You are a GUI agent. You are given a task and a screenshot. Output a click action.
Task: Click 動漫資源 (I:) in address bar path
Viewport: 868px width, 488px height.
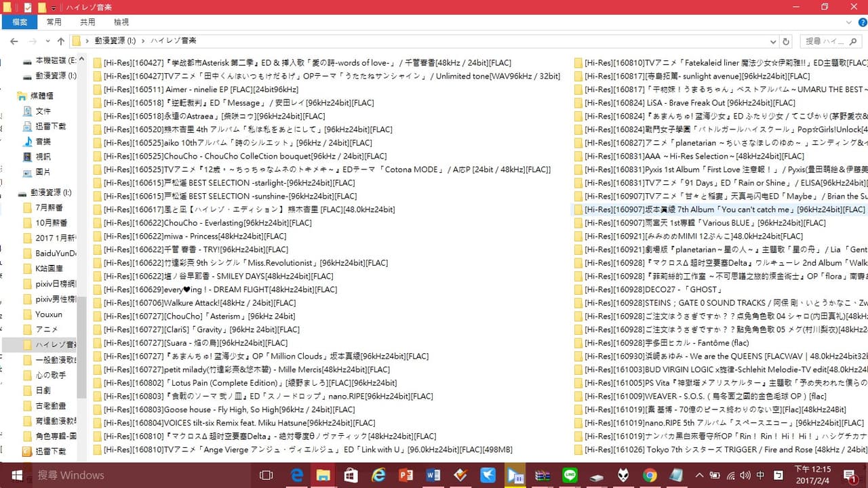click(114, 41)
